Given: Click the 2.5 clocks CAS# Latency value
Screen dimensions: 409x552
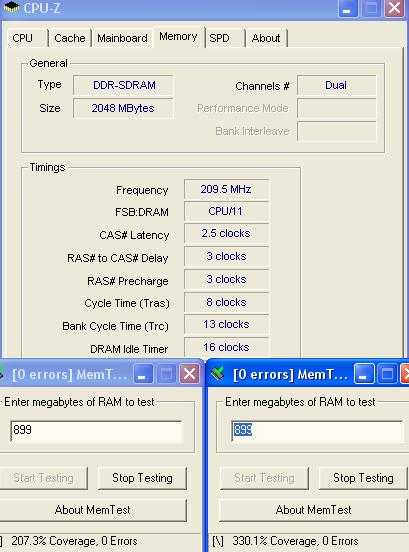Looking at the screenshot, I should [226, 233].
